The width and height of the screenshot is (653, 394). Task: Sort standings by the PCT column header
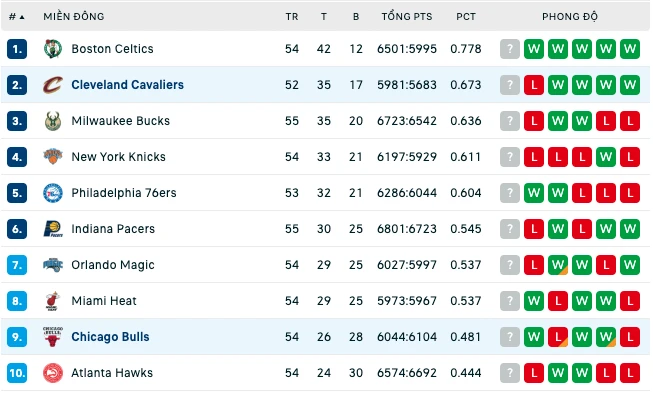(x=466, y=17)
